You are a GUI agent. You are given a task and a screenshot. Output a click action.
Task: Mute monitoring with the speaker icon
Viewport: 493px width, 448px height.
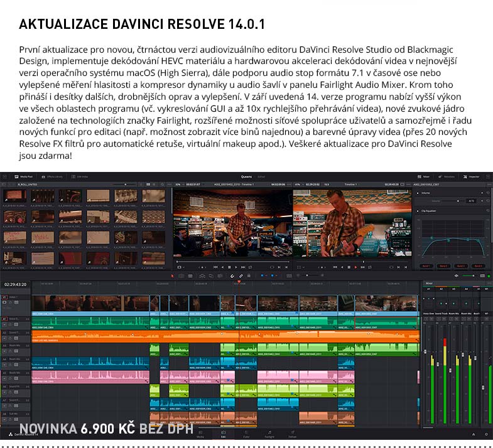456,276
